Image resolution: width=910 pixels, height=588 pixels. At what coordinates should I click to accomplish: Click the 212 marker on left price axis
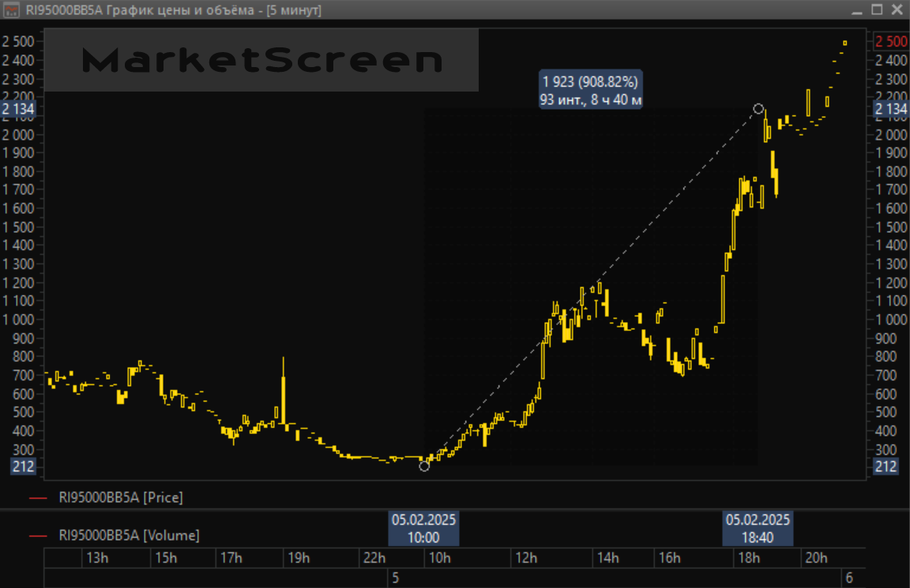[23, 466]
